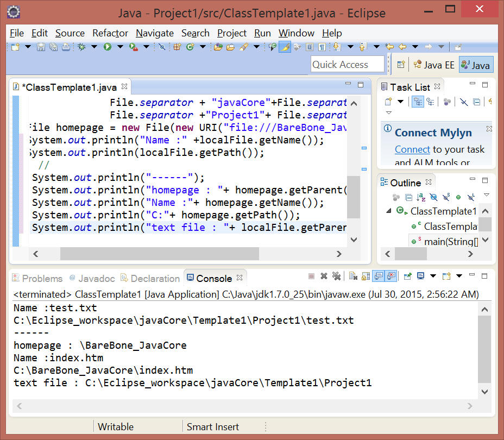Screen dimensions: 504x440
Task: Toggle Hide Static Members in Outline
Action: click(446, 197)
